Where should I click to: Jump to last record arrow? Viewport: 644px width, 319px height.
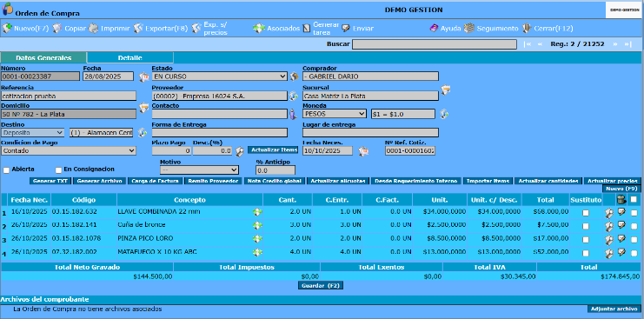click(x=627, y=44)
